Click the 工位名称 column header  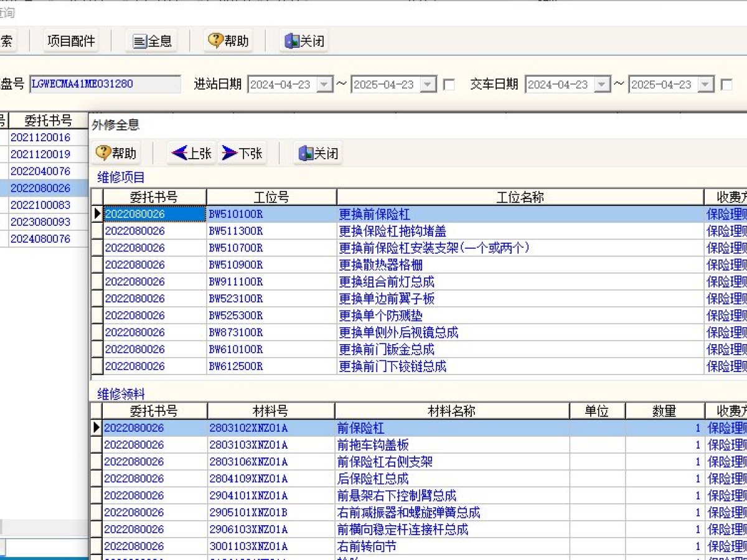[520, 197]
